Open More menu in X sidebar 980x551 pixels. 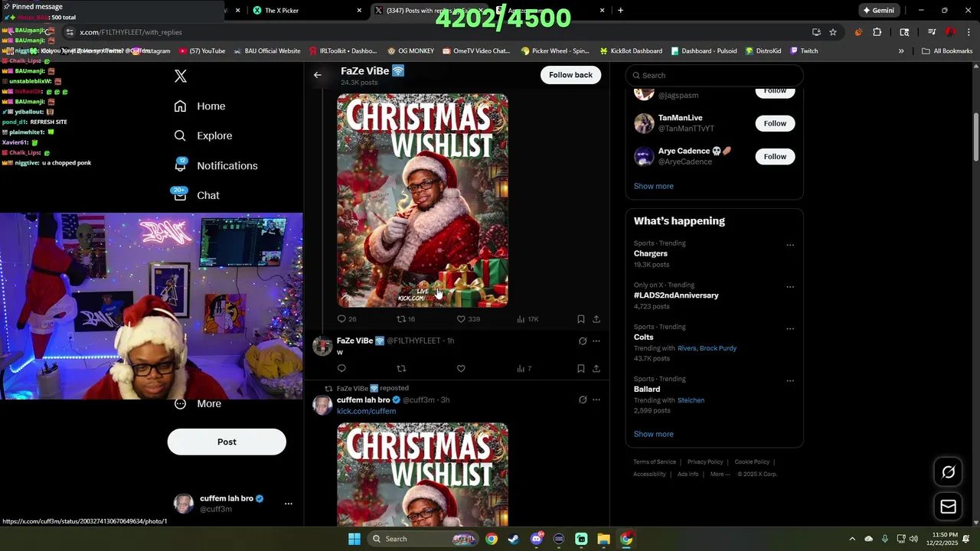click(198, 403)
